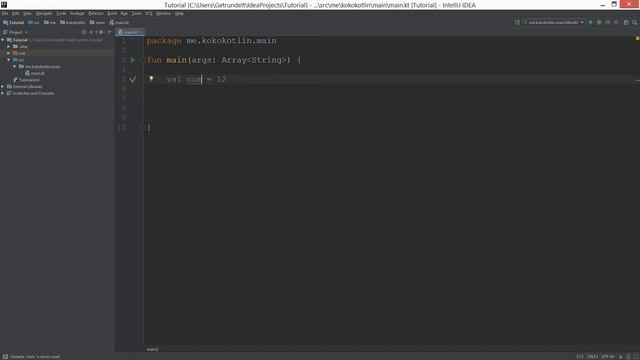Click the main() breadcrumb below the editor
This screenshot has height=360, width=640.
[x=152, y=349]
